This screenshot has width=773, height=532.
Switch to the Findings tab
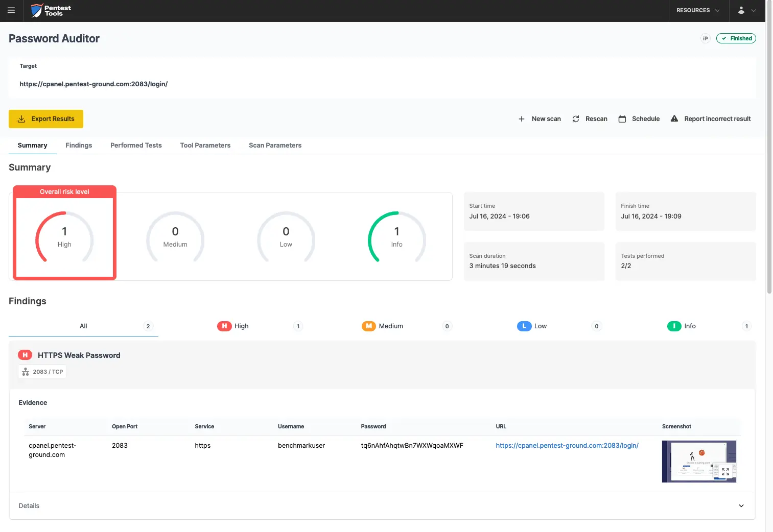point(79,146)
